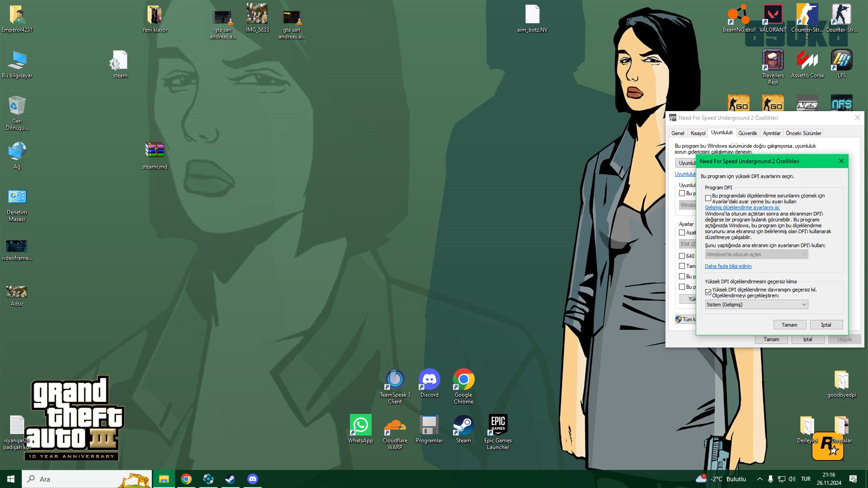Open the Daha fazla bilgi edinin link
868x488 pixels.
tap(728, 266)
